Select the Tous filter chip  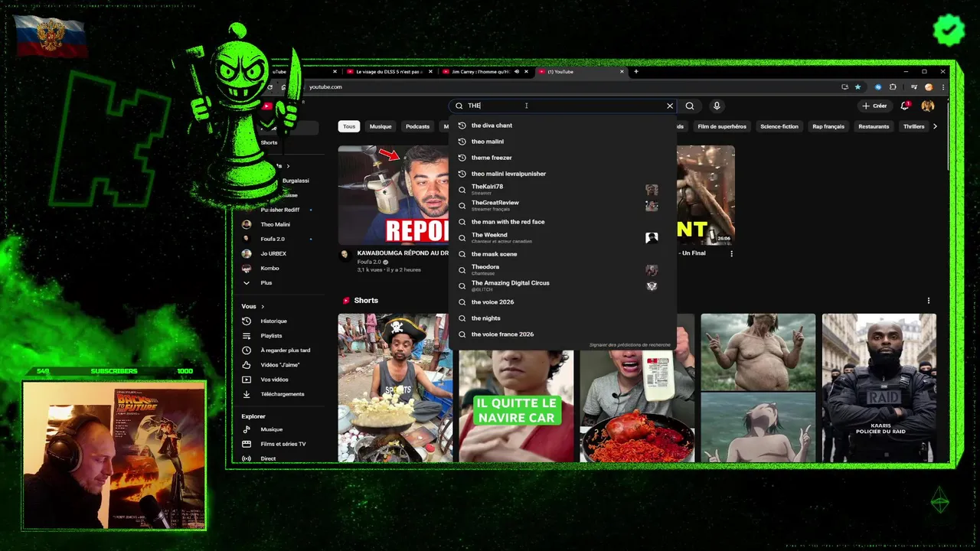[349, 126]
